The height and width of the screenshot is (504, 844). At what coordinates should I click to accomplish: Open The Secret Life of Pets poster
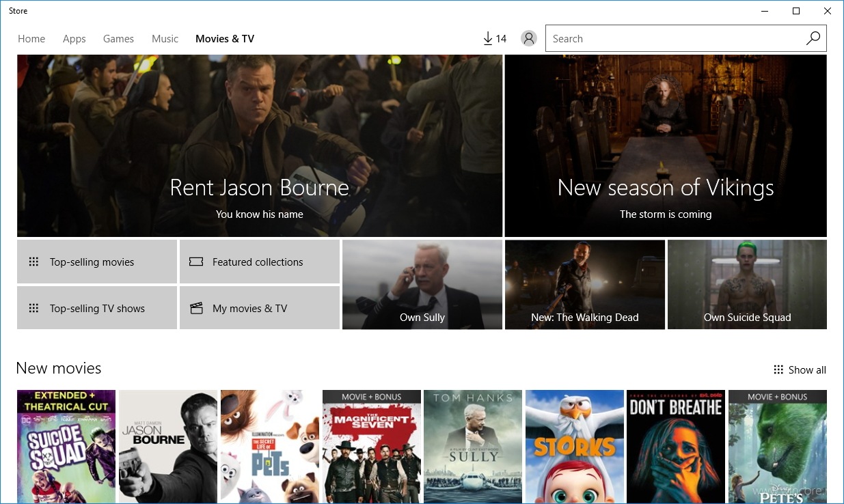click(270, 447)
